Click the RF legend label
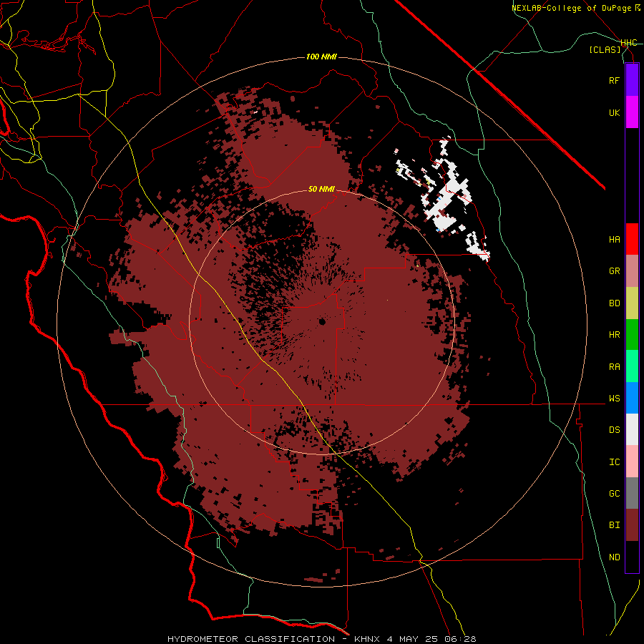 (614, 81)
